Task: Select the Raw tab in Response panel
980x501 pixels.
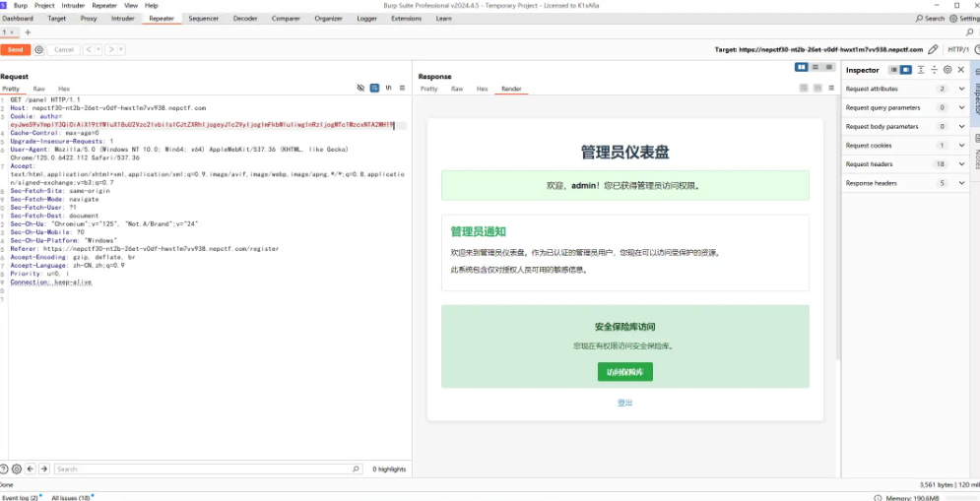Action: point(457,89)
